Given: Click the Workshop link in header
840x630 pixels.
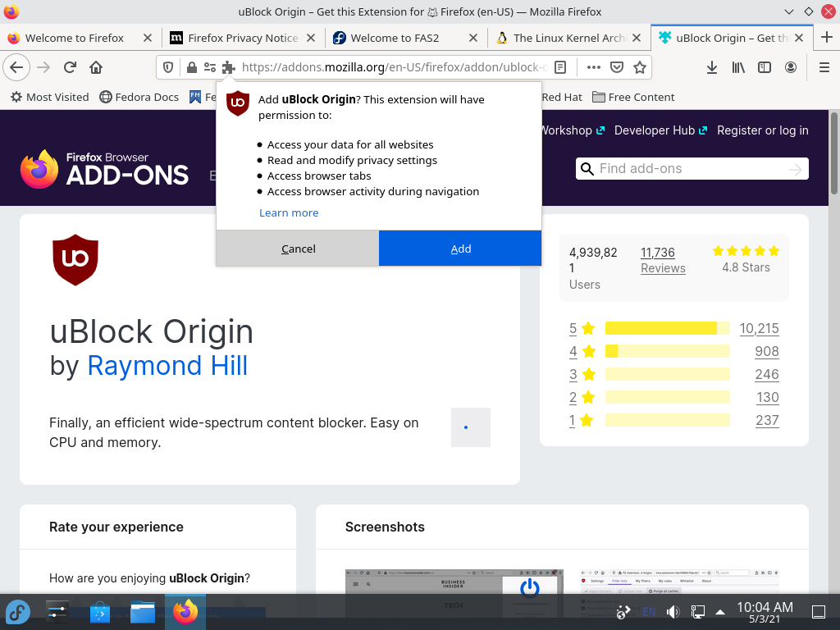Looking at the screenshot, I should point(572,130).
